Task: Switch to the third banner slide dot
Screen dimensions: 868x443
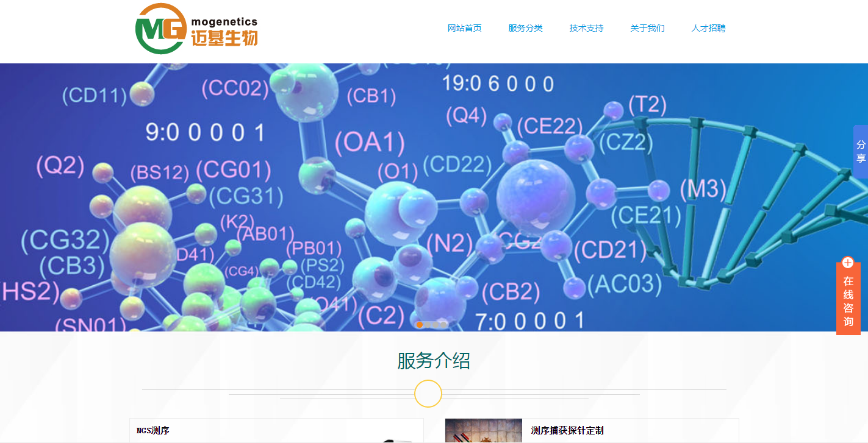Action: 436,325
